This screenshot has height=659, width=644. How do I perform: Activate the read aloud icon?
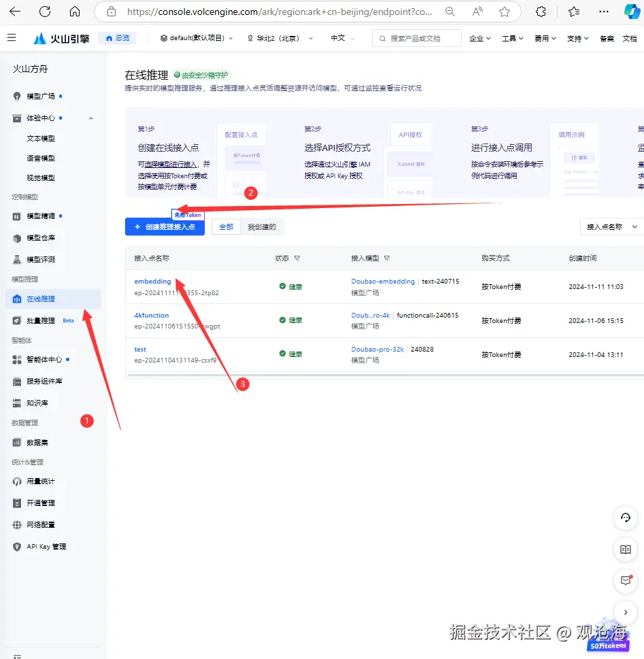point(477,12)
